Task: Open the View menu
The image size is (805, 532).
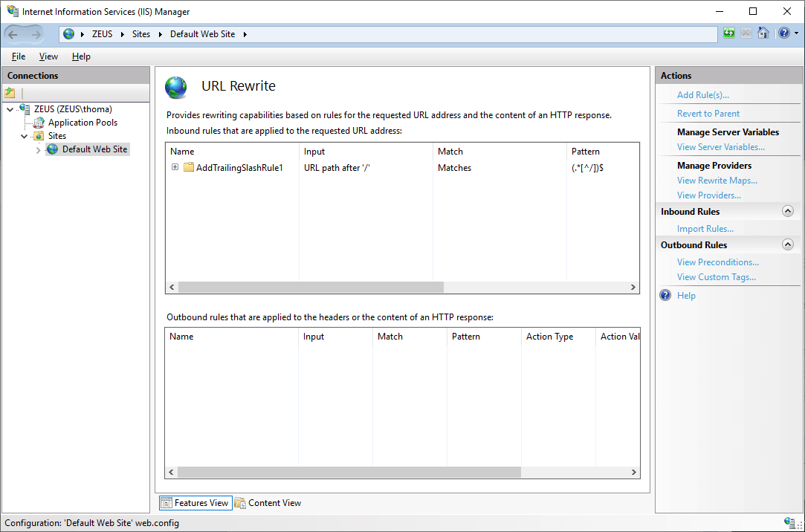Action: pos(48,56)
